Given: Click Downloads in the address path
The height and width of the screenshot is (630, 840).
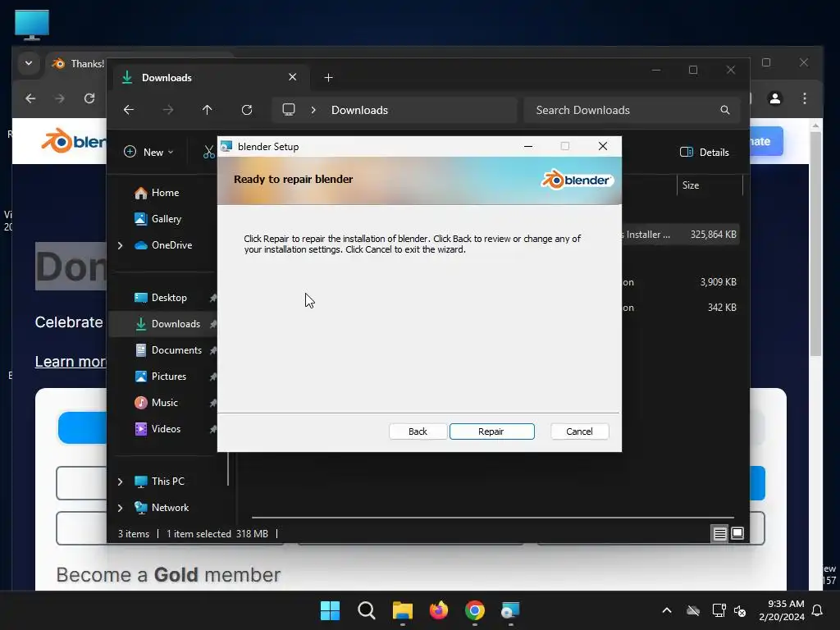Looking at the screenshot, I should pyautogui.click(x=359, y=110).
